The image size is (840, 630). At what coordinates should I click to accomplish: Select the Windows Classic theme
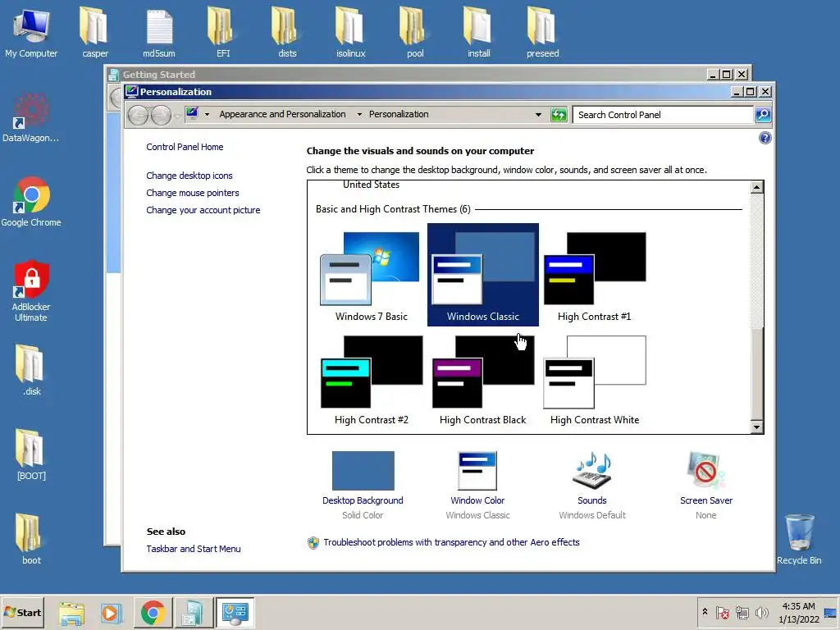482,275
